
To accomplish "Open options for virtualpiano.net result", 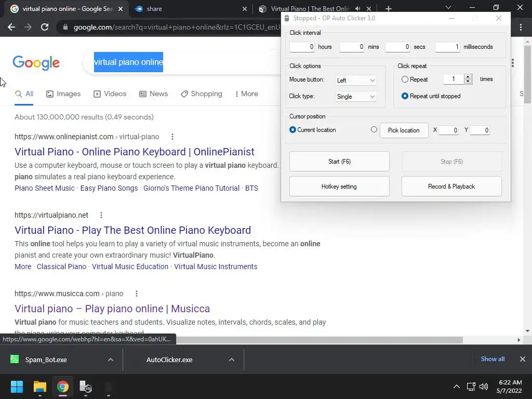I will click(101, 215).
